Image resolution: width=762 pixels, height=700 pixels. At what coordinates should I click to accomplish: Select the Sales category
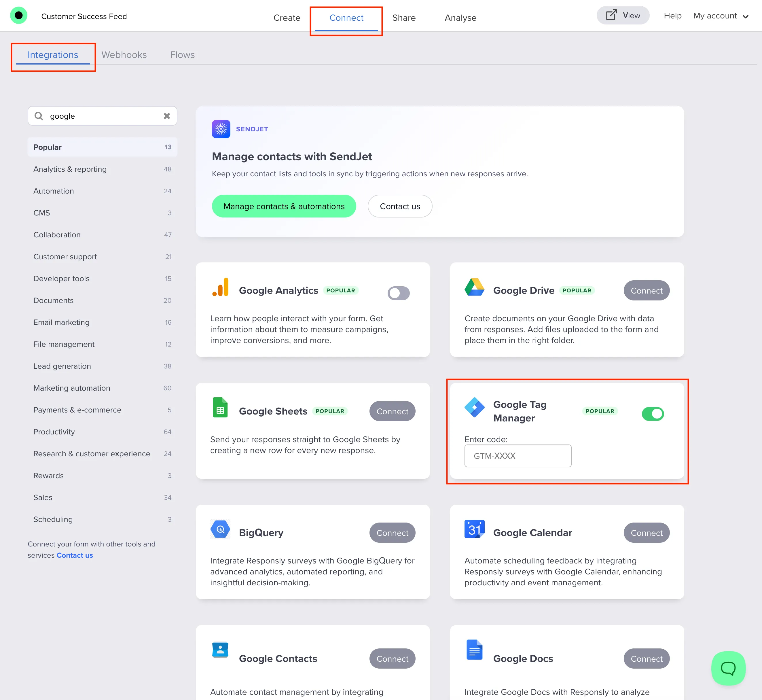pos(102,497)
